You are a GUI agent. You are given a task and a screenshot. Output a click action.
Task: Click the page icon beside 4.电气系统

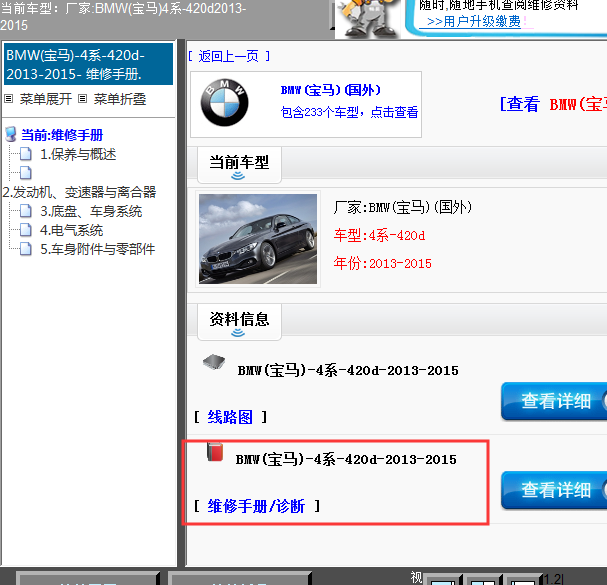(26, 230)
